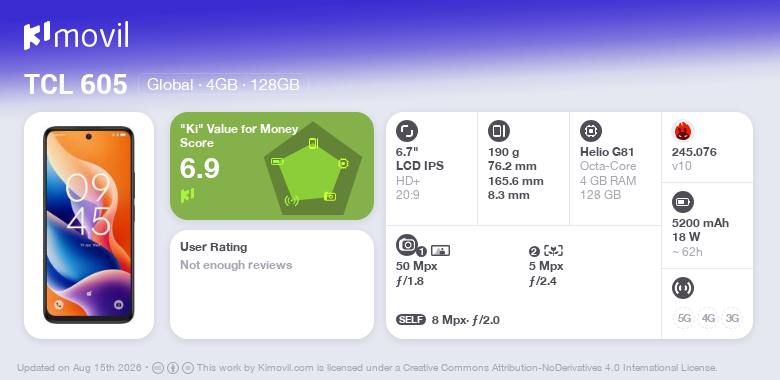Screen dimensions: 780x380
Task: Click the Creative Commons license icon
Action: coord(158,368)
